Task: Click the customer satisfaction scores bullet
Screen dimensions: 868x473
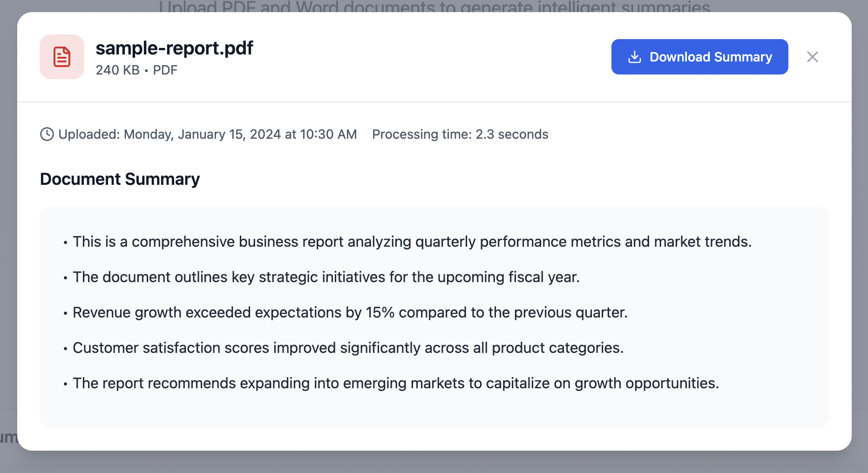Action: [348, 348]
